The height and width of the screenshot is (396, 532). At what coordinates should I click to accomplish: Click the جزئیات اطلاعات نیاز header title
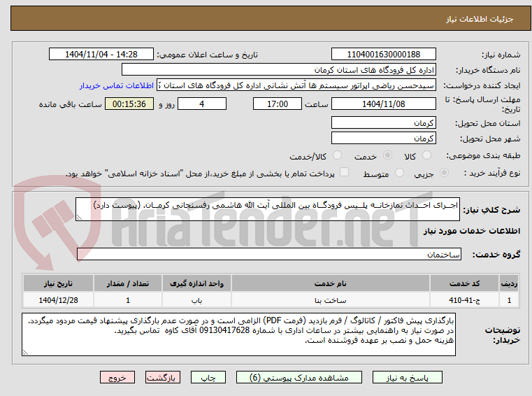pyautogui.click(x=480, y=19)
